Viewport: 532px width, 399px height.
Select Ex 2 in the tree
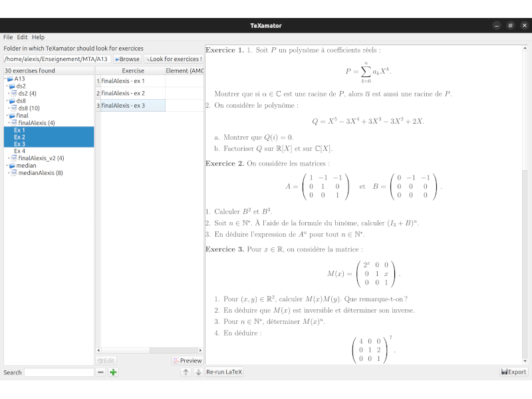(49, 137)
